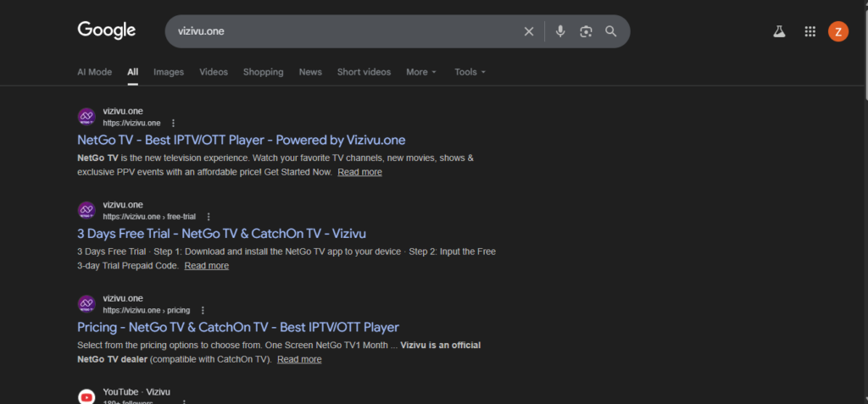Click the https://vizivu.one URL text
Image resolution: width=868 pixels, height=404 pixels.
[131, 123]
